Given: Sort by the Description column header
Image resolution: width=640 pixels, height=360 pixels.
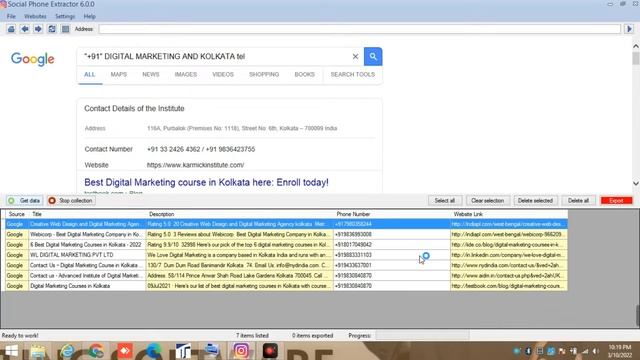Looking at the screenshot, I should (240, 214).
